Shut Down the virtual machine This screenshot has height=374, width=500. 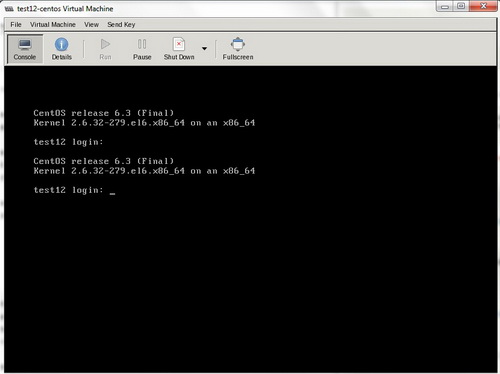point(179,49)
